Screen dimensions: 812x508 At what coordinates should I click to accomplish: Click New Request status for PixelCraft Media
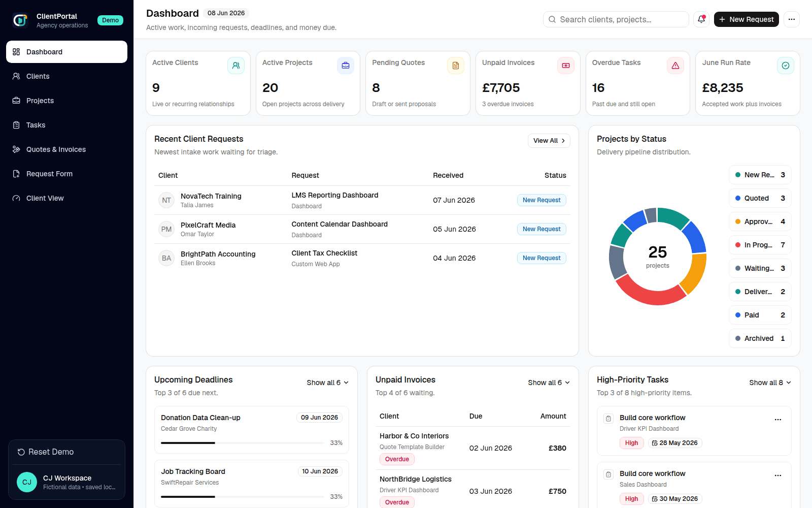click(542, 229)
